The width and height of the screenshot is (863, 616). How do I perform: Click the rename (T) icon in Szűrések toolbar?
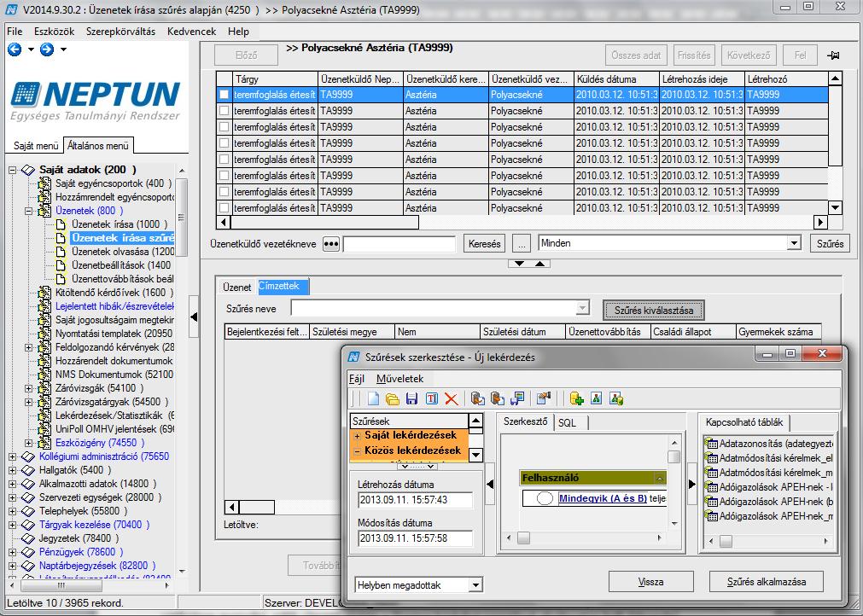pos(432,398)
